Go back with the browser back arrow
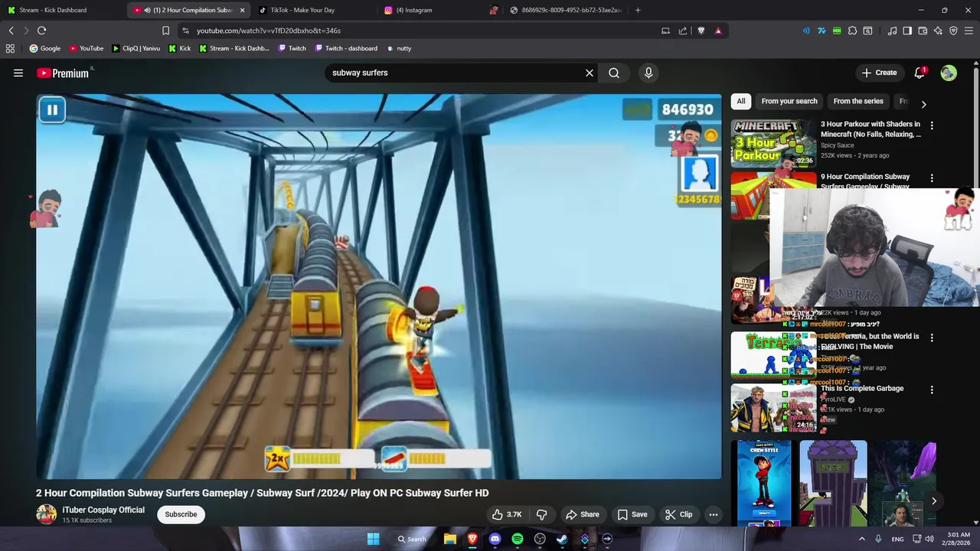Image resolution: width=980 pixels, height=551 pixels. pos(11,31)
